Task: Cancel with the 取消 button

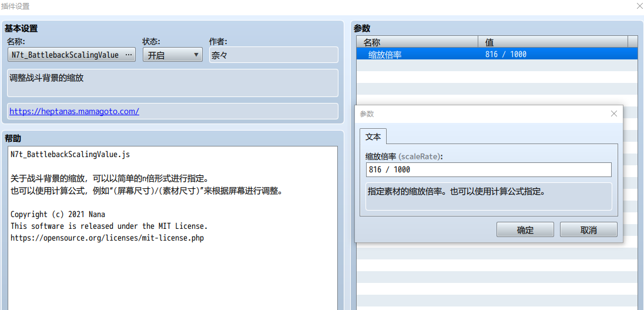Action: (589, 230)
